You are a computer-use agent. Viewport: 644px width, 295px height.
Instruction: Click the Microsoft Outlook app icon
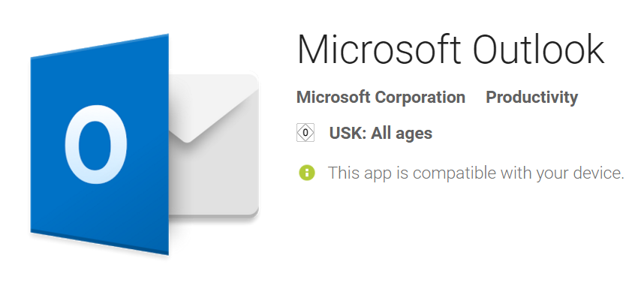(145, 145)
